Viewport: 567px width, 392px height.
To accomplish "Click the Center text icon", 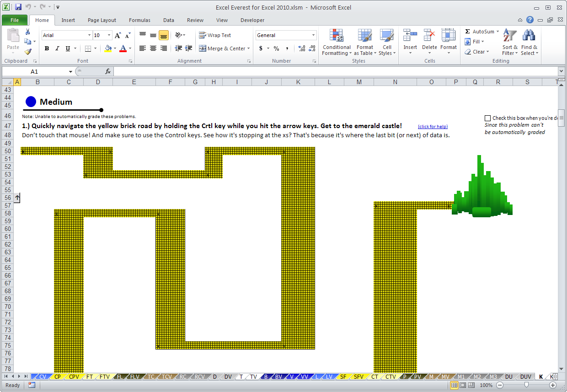I will [153, 48].
